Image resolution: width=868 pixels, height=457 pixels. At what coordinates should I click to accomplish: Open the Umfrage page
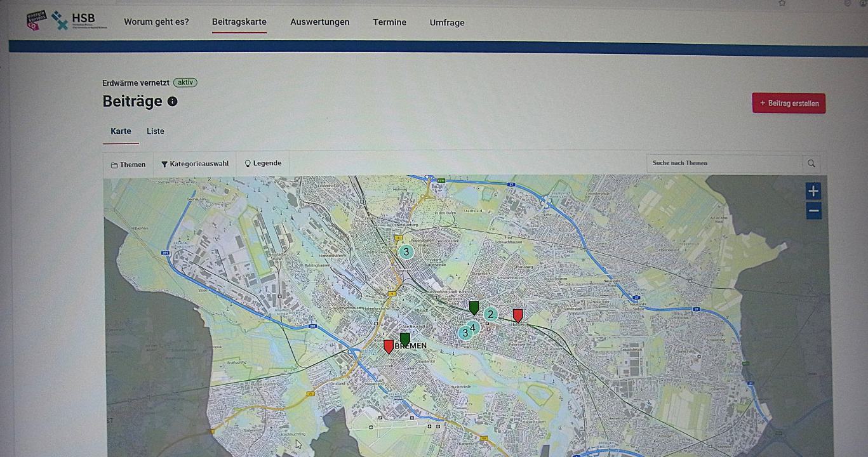coord(447,23)
